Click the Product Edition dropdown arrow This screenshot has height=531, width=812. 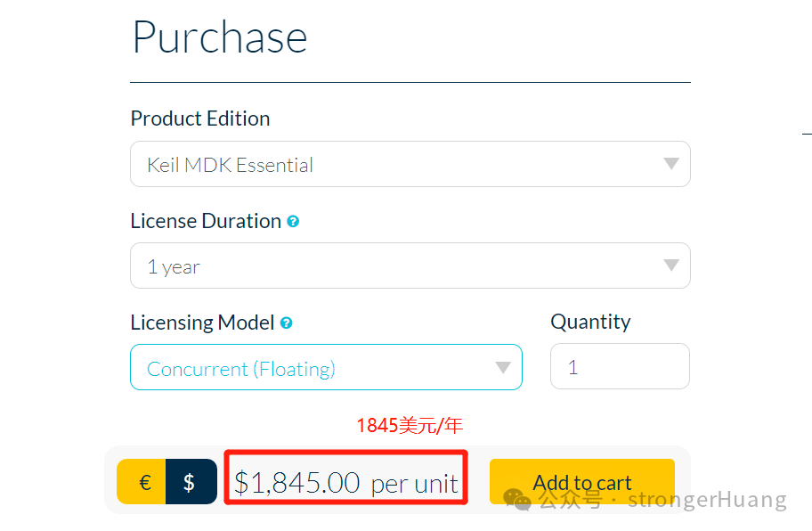click(x=671, y=164)
